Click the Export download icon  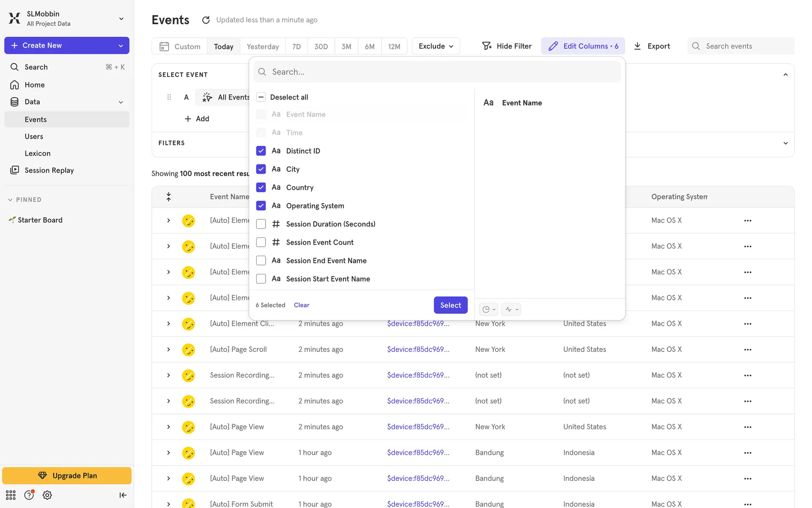pos(637,46)
